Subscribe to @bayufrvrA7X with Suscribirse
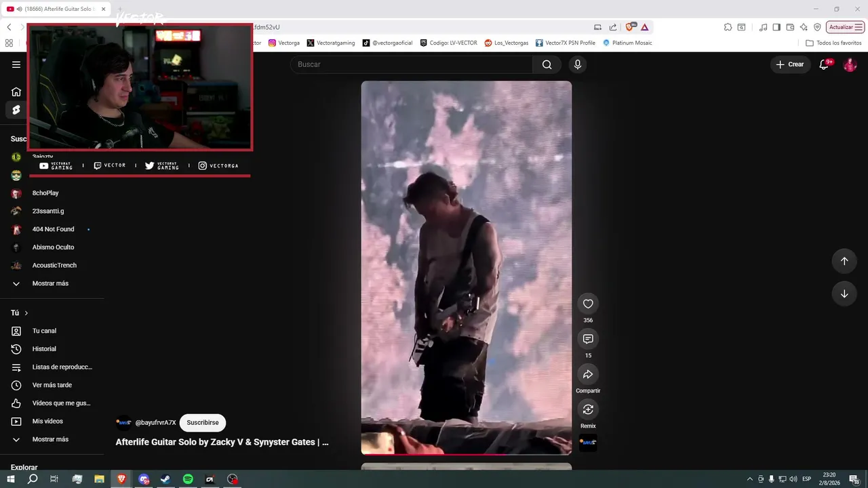868x488 pixels. pyautogui.click(x=203, y=422)
